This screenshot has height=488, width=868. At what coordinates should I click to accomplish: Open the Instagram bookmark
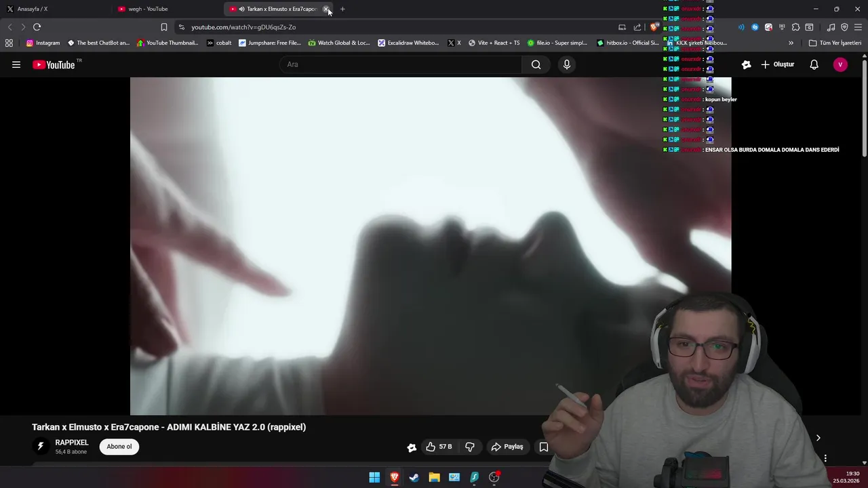point(43,43)
